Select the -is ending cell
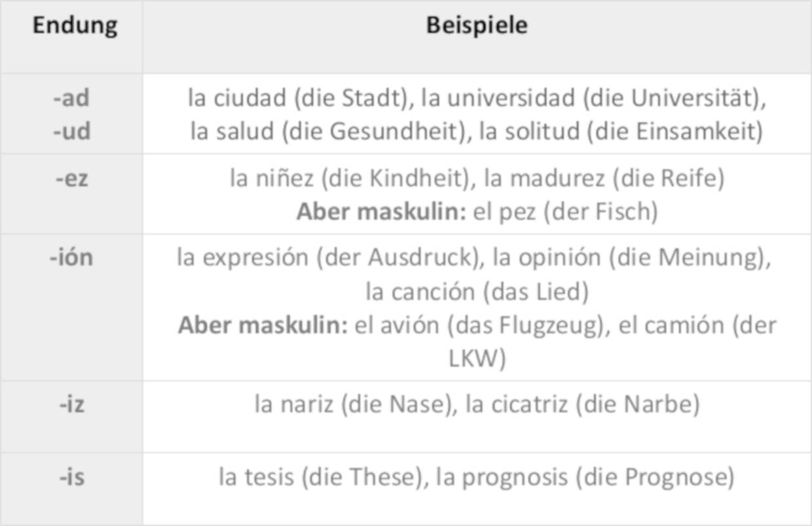The image size is (812, 526). [x=71, y=477]
